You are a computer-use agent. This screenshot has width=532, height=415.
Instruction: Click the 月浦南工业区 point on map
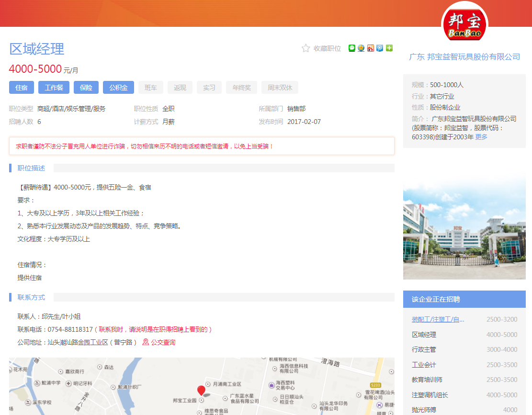point(208,384)
